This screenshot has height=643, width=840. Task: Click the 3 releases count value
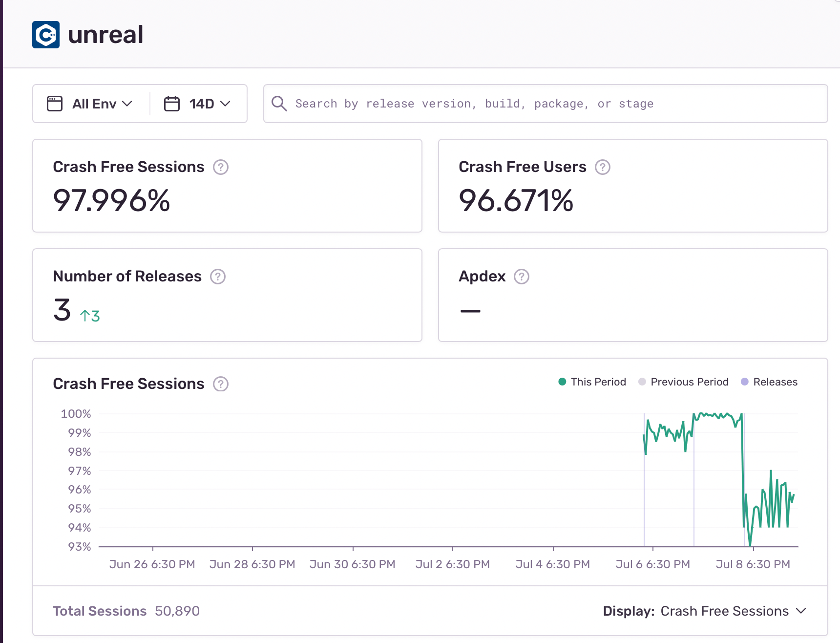63,310
